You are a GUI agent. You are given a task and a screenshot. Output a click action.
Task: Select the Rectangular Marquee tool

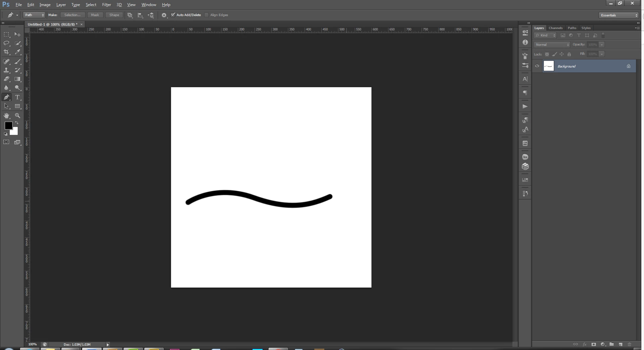6,35
